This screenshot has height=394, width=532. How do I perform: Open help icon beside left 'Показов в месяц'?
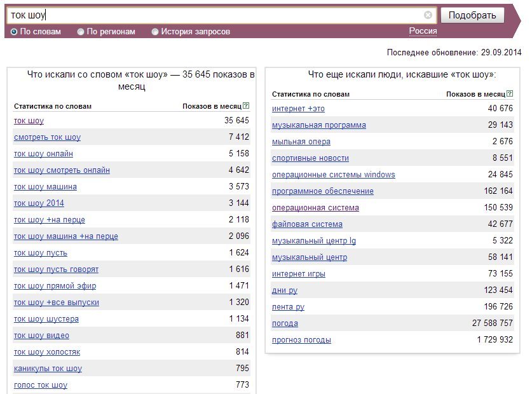click(247, 105)
